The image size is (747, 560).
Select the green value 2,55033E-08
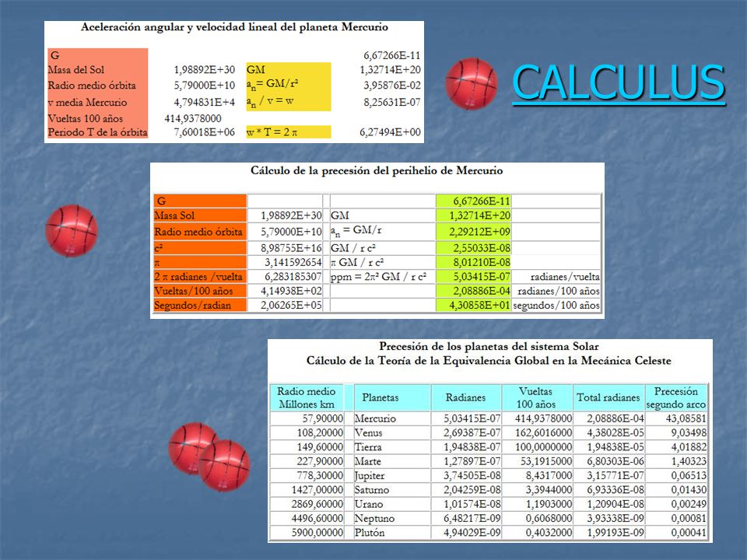481,247
